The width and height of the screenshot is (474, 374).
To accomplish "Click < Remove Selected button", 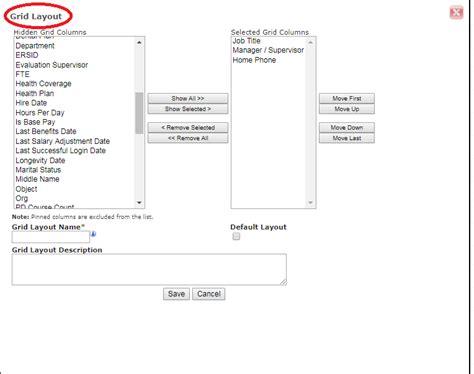I will (188, 128).
